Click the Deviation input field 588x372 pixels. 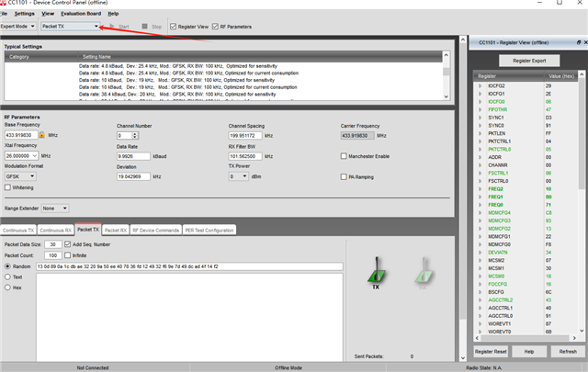[133, 176]
